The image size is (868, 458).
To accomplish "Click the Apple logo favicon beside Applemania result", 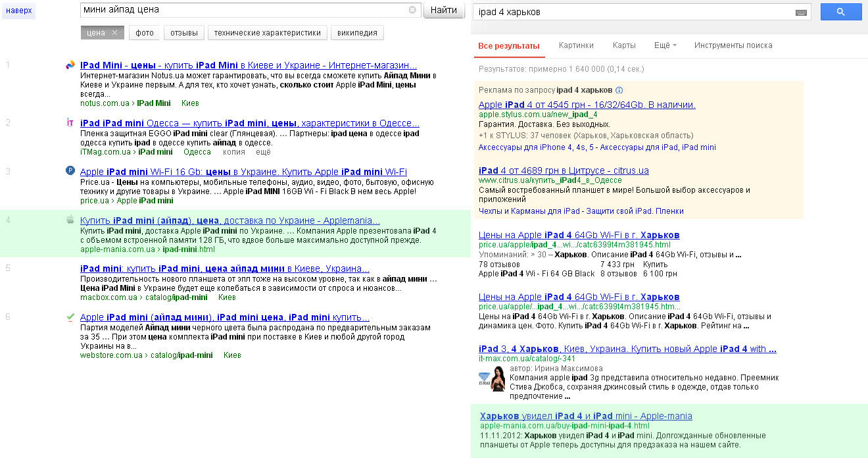I will pyautogui.click(x=70, y=220).
